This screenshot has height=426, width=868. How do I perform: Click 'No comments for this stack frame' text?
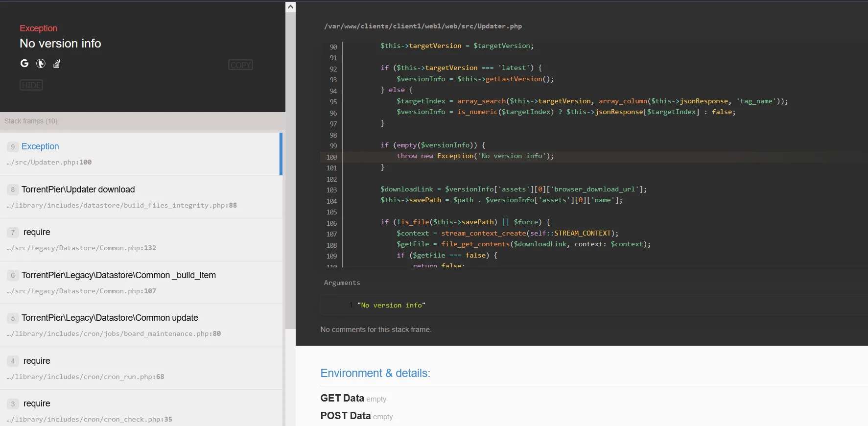pos(376,330)
